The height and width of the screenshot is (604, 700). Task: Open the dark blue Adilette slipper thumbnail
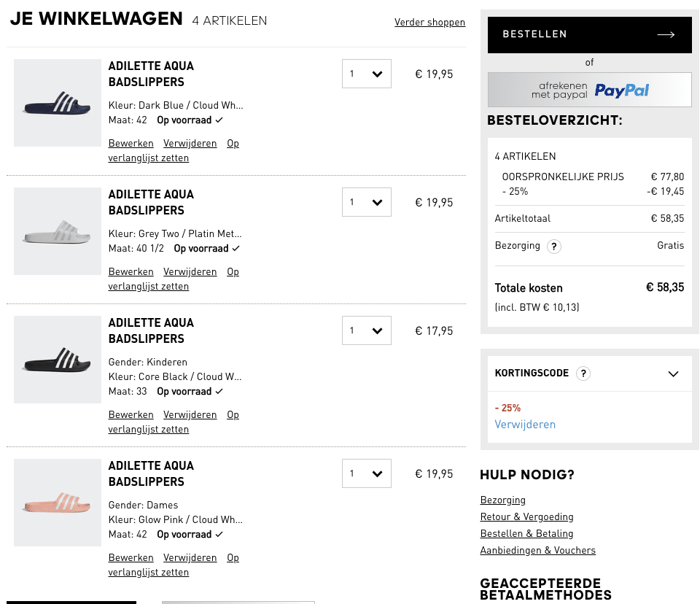point(58,103)
